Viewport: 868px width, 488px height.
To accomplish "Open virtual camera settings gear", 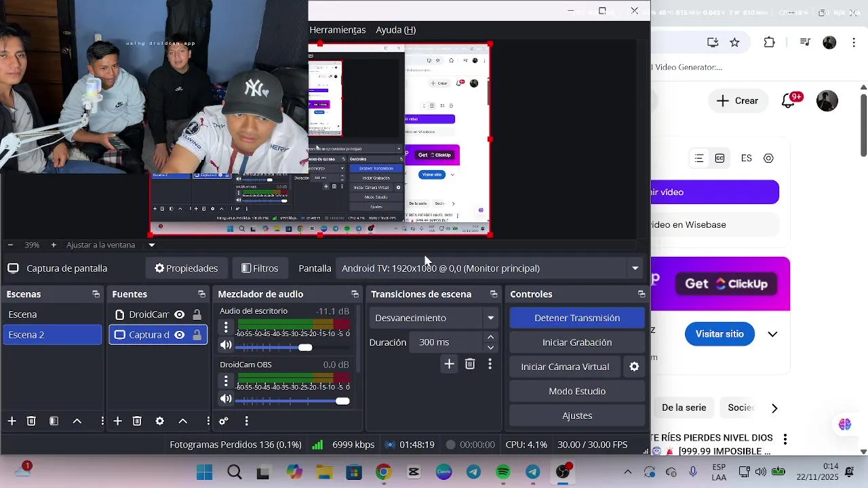I will point(634,367).
